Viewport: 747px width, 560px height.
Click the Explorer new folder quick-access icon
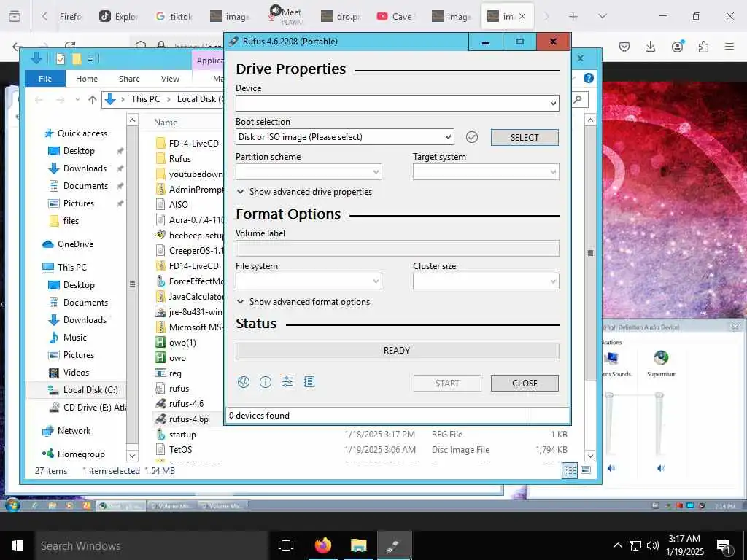point(76,59)
